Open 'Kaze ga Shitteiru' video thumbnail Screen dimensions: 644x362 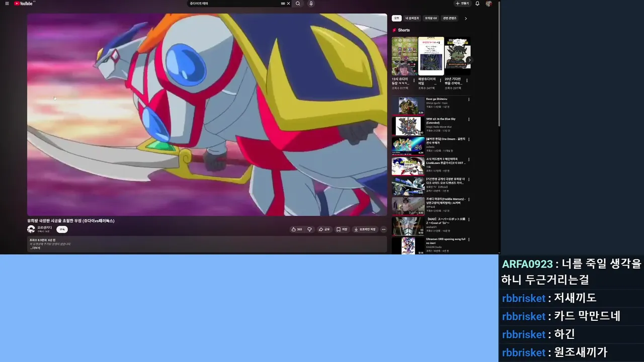[x=408, y=106]
